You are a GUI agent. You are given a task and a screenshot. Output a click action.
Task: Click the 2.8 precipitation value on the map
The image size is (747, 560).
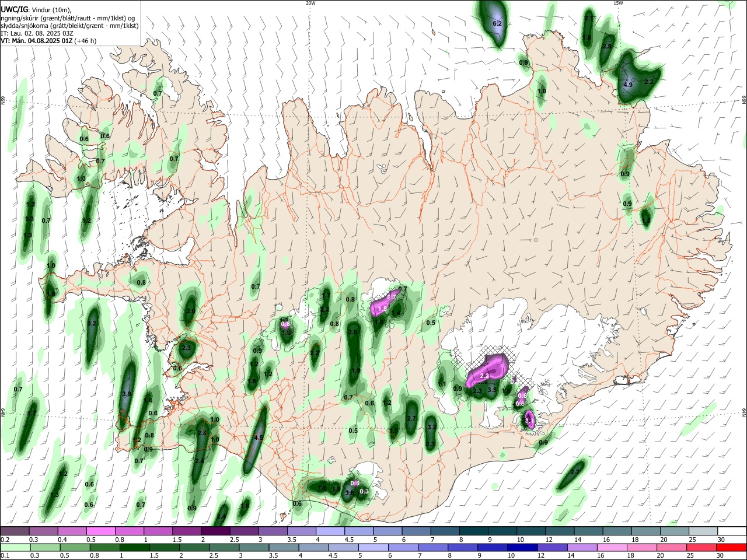[x=203, y=433]
